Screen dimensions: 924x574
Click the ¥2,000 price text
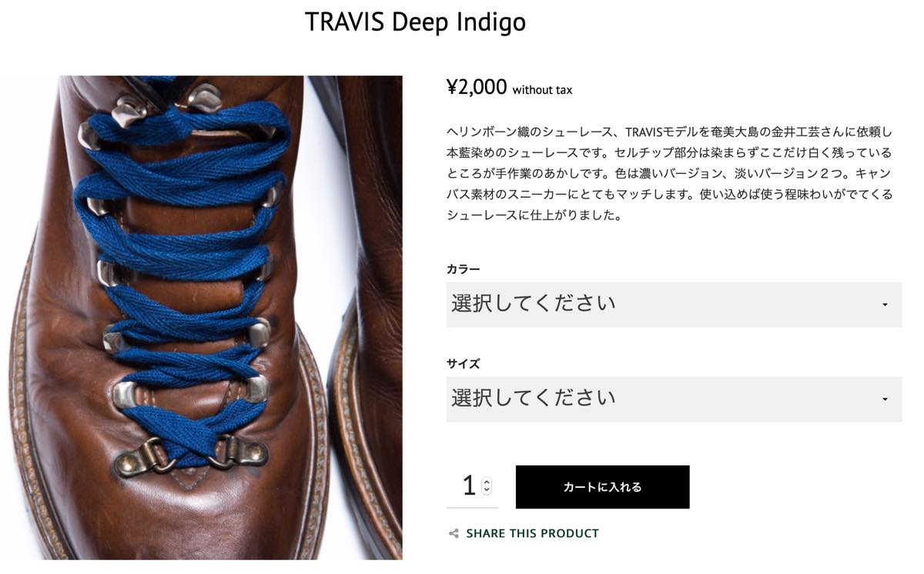click(x=477, y=88)
